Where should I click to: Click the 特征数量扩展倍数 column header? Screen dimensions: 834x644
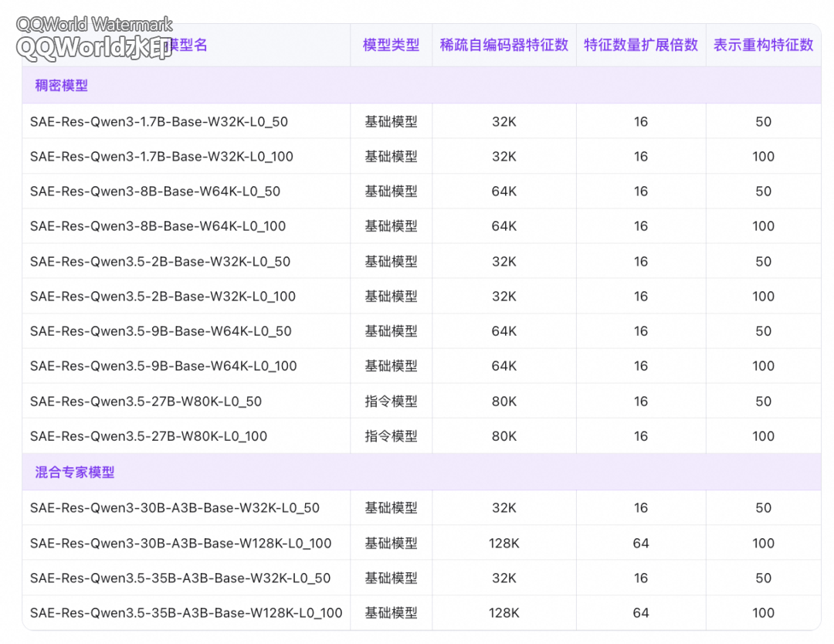(640, 46)
